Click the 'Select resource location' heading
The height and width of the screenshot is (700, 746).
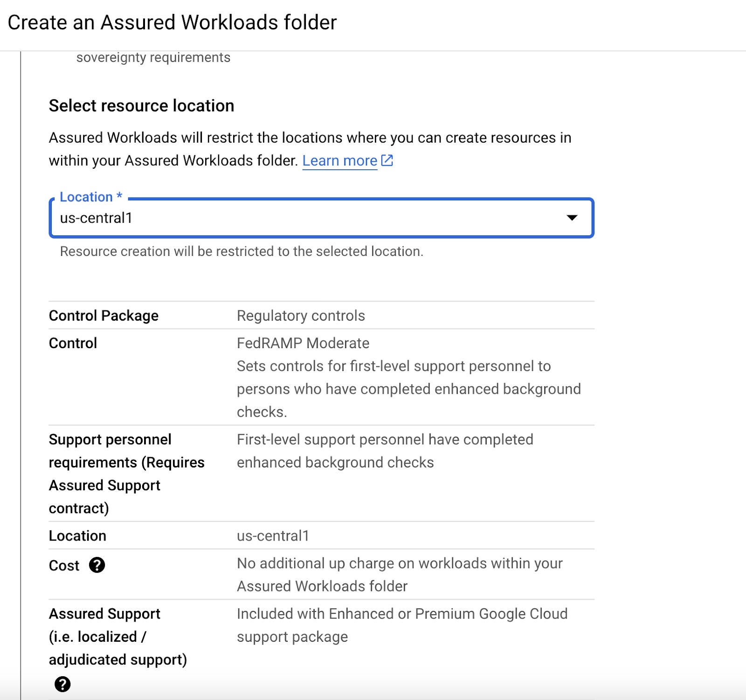(141, 106)
